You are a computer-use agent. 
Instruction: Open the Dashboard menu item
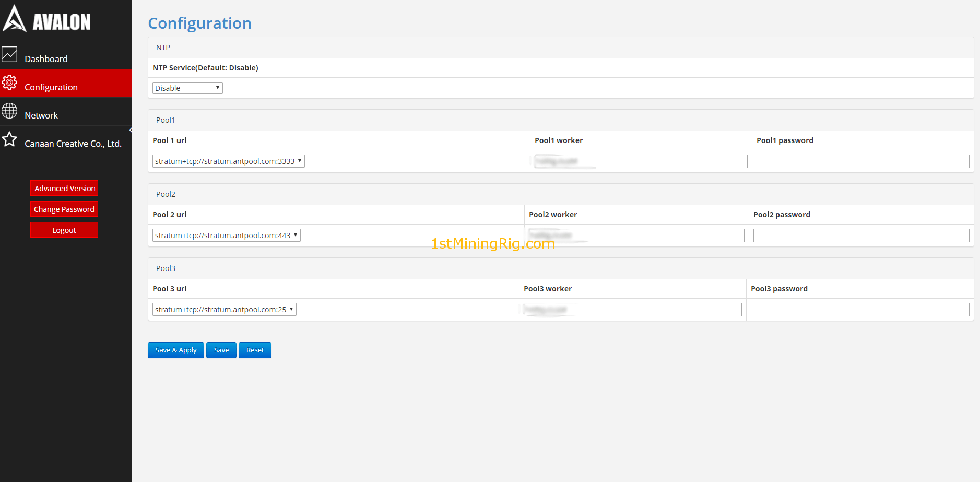[66, 55]
